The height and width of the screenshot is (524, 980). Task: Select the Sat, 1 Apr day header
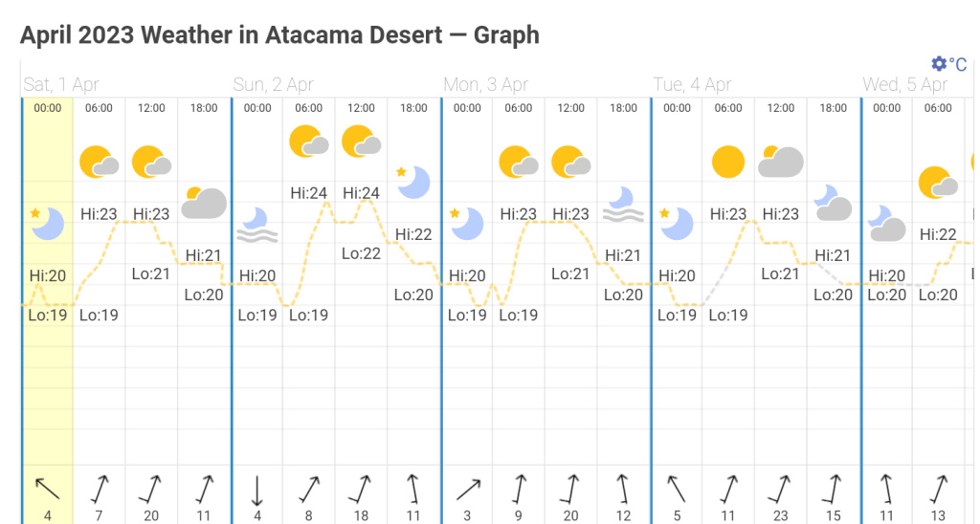tap(61, 84)
